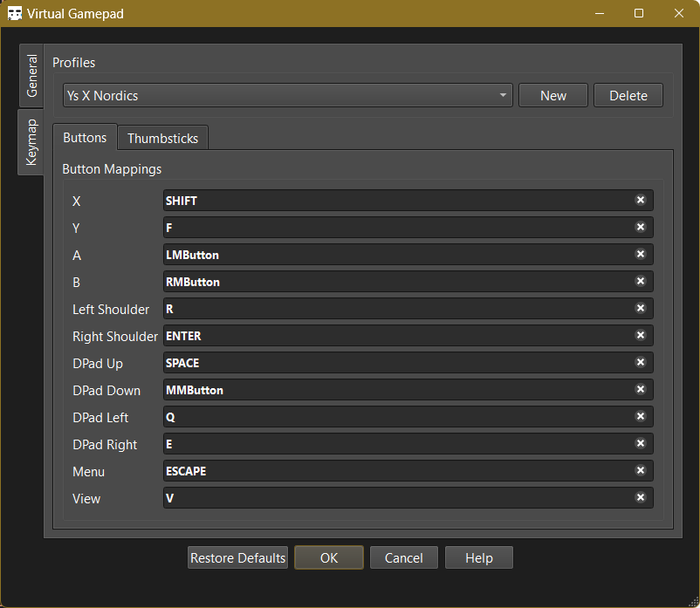
Task: Open the Buttons tab
Action: [85, 138]
